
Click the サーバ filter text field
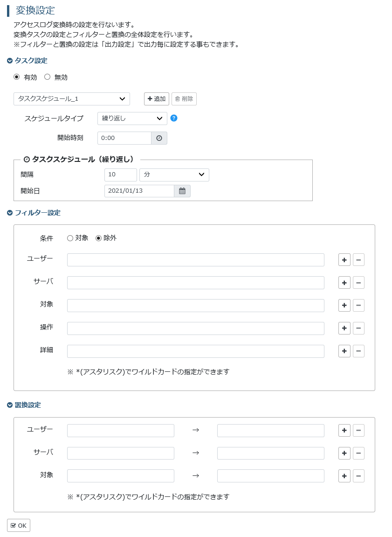(x=196, y=283)
